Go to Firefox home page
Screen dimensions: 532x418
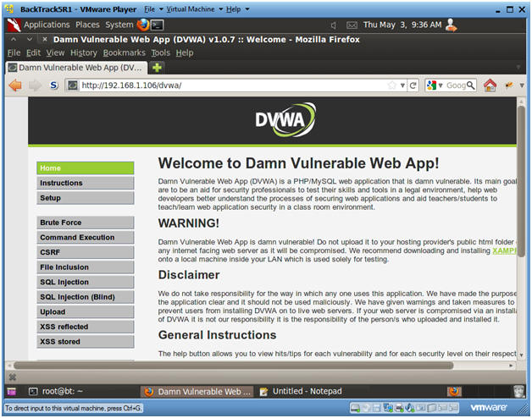490,85
